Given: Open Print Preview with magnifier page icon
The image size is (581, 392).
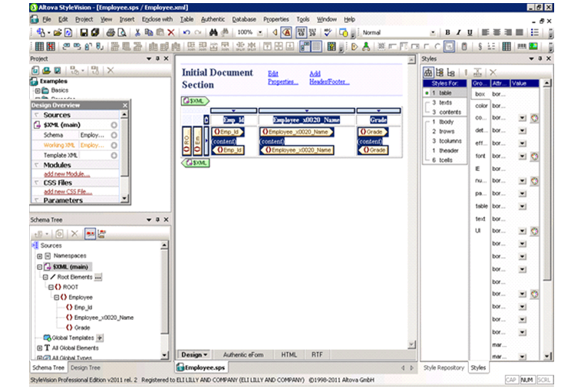Looking at the screenshot, I should pos(121,33).
